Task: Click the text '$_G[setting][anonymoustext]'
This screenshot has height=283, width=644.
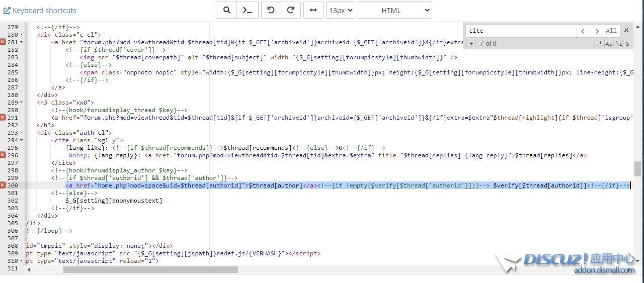Action: (114, 201)
